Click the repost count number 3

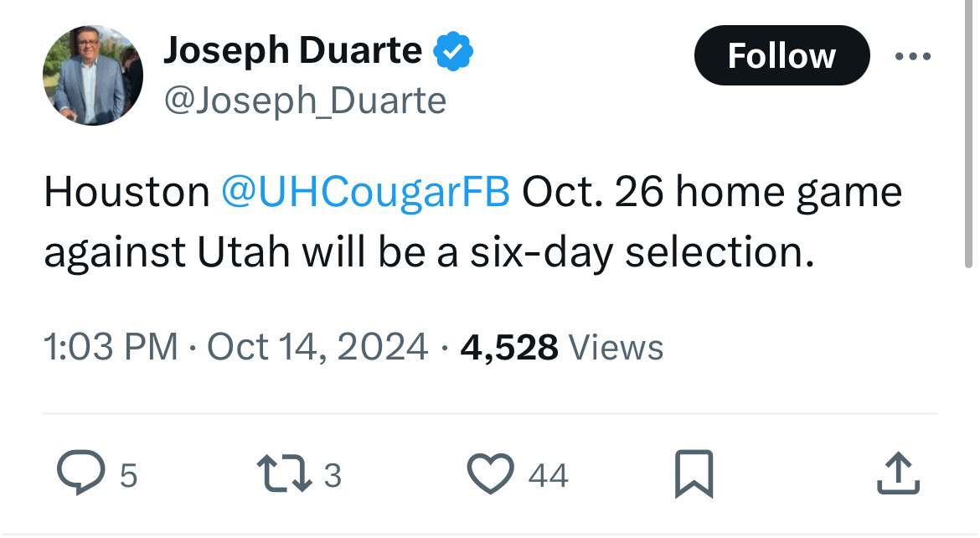(333, 476)
